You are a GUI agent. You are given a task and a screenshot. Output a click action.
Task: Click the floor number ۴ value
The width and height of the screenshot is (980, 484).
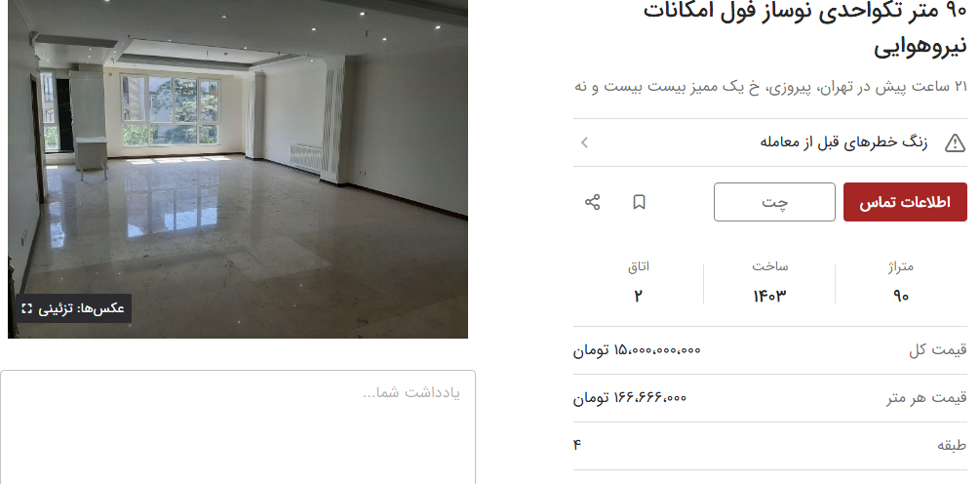[x=577, y=445]
